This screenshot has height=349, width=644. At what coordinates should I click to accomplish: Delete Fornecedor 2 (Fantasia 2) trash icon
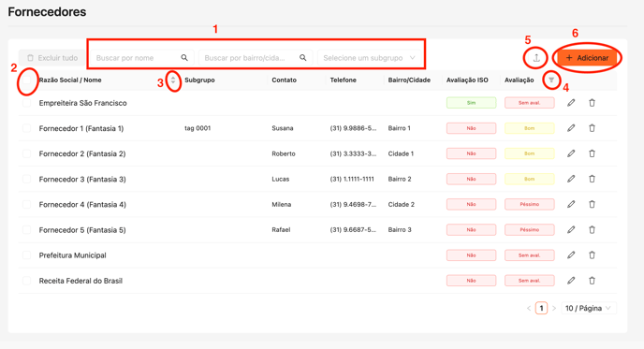[x=592, y=153]
